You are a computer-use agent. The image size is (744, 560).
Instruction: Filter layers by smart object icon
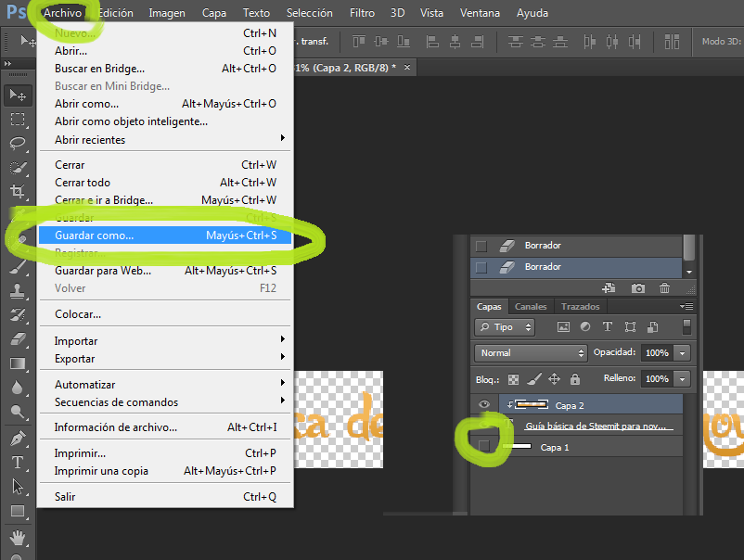[652, 326]
